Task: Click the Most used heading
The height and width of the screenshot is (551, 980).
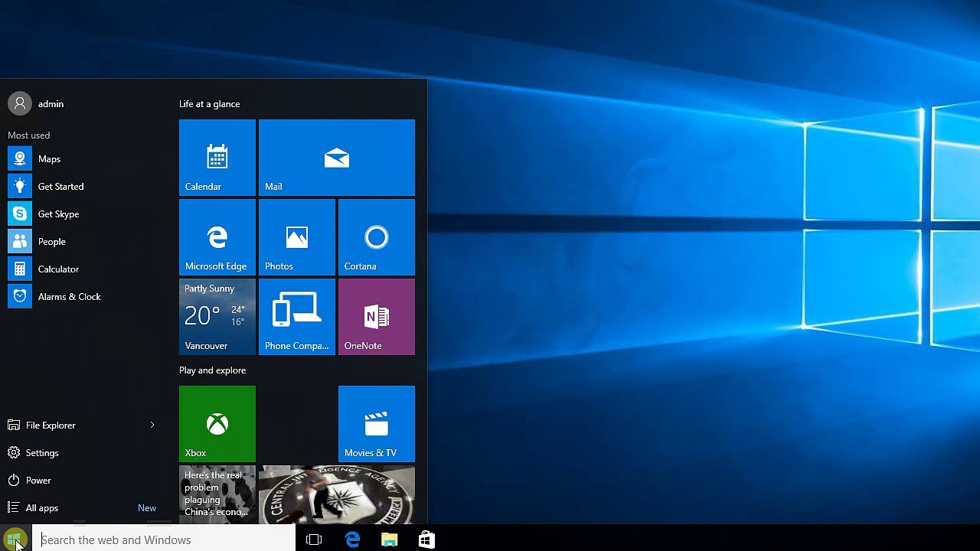Action: (x=29, y=135)
